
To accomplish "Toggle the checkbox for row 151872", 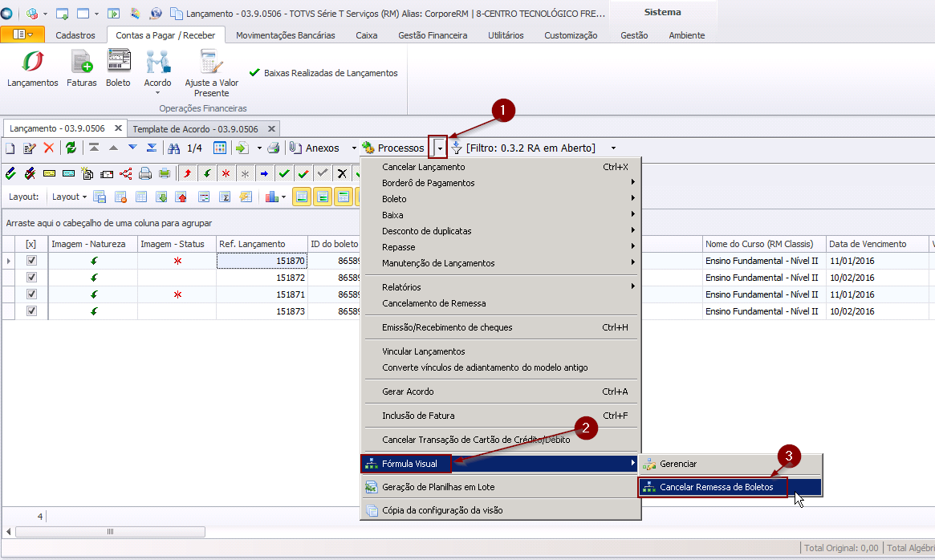I will click(x=32, y=278).
